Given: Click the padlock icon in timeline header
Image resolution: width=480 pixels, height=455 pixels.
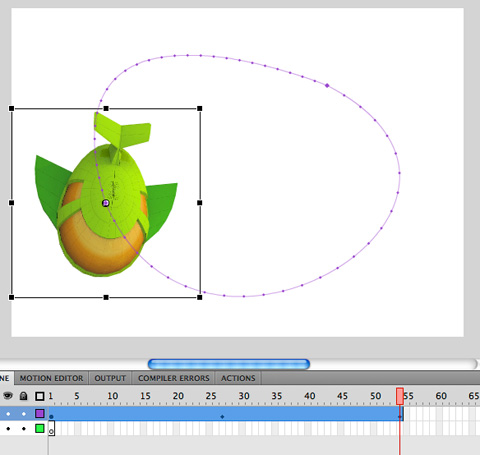Looking at the screenshot, I should 23,396.
